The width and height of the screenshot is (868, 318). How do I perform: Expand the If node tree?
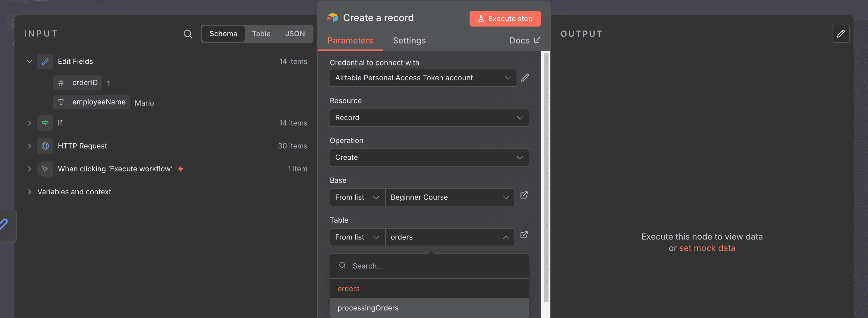[x=29, y=123]
